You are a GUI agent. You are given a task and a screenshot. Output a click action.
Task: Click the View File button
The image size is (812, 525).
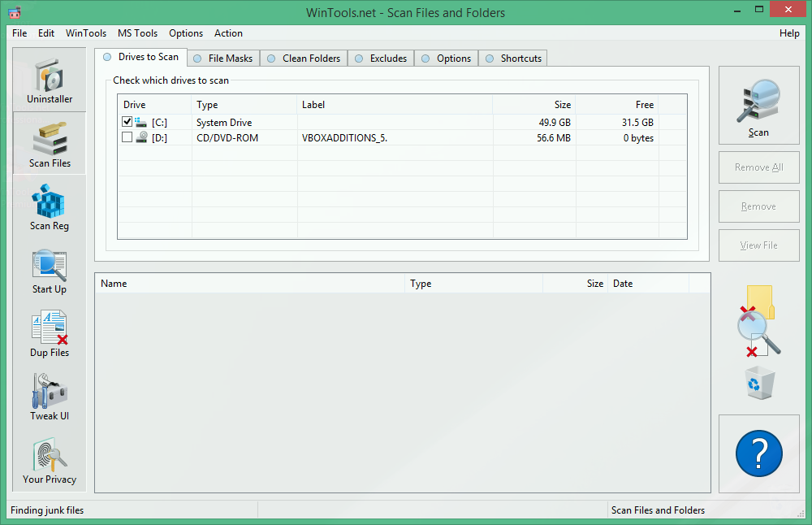(758, 245)
